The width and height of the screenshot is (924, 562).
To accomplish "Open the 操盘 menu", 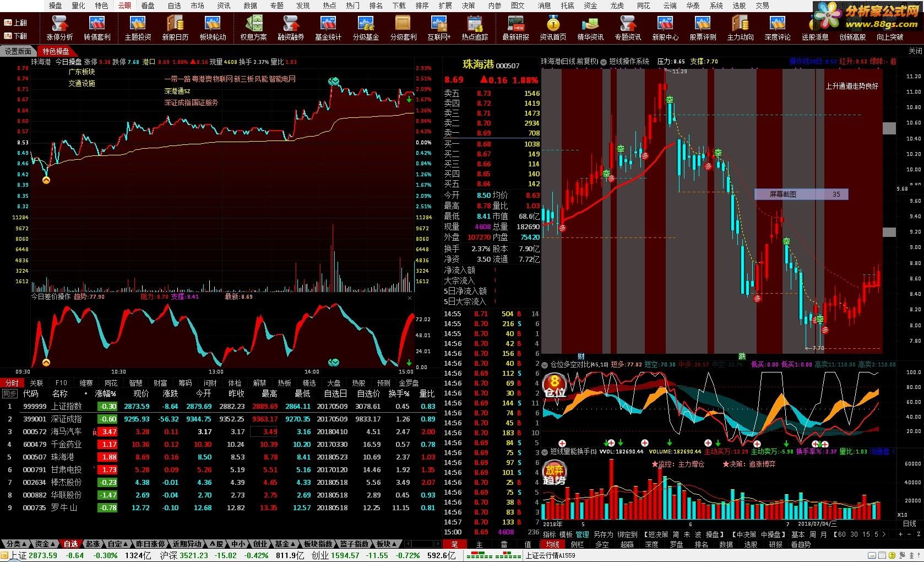I will tap(55, 6).
